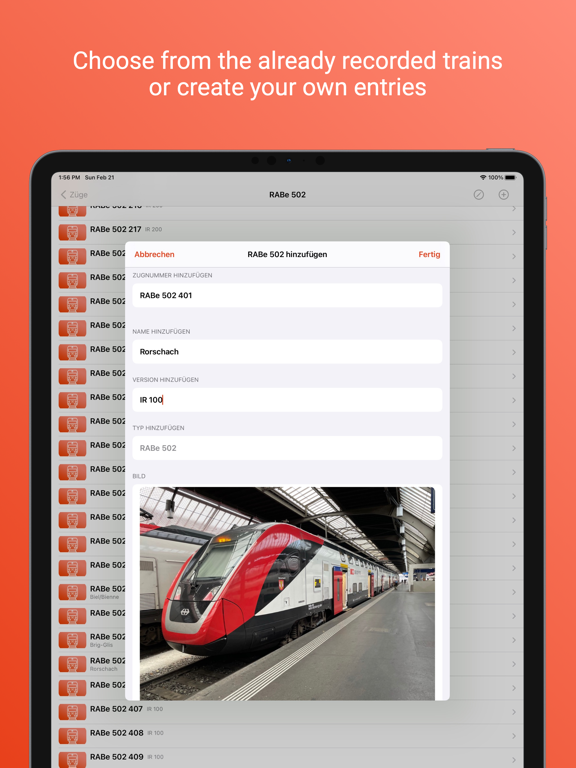The height and width of the screenshot is (768, 576).
Task: Expand chevron of the Brig-Glis row
Action: pos(514,640)
